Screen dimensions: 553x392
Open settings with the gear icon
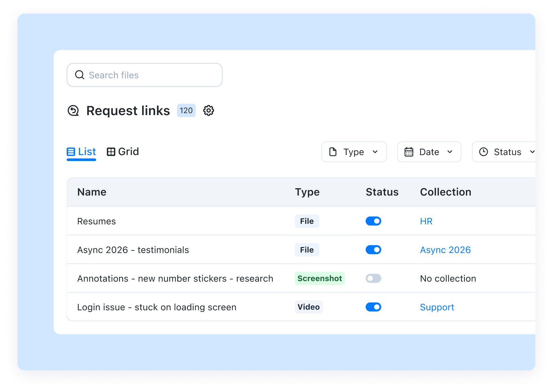click(208, 110)
